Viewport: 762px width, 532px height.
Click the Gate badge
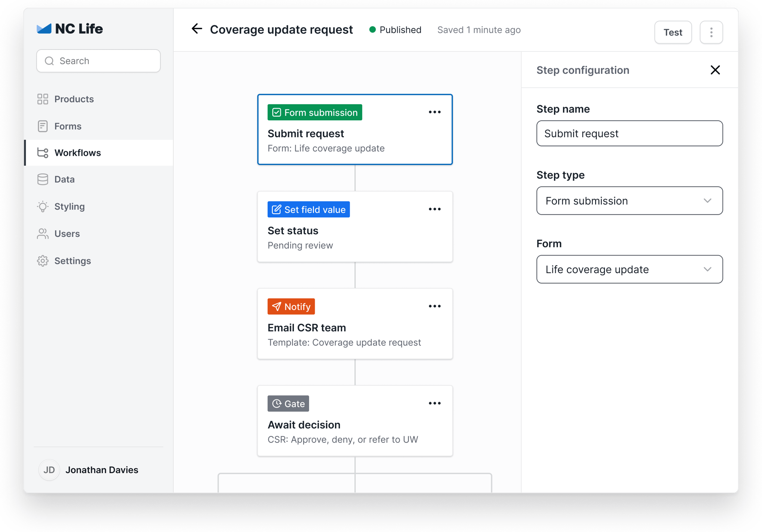288,404
